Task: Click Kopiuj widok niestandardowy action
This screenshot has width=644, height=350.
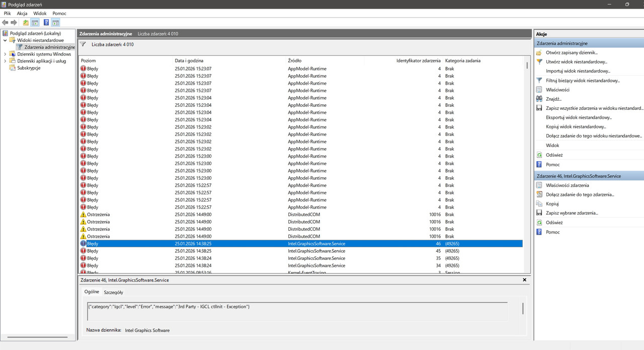Action: pos(576,127)
